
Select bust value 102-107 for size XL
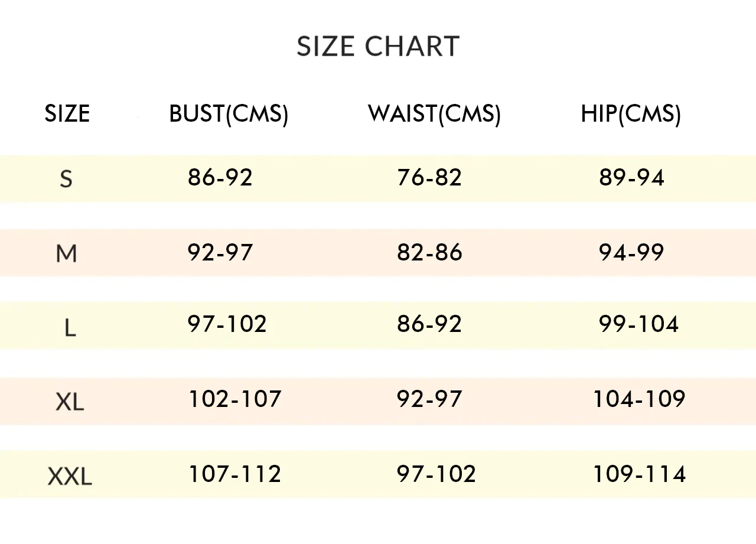(234, 399)
